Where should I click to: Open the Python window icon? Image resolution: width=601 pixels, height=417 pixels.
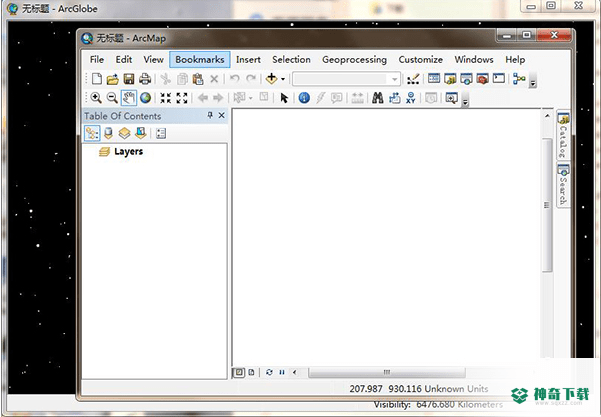(498, 79)
